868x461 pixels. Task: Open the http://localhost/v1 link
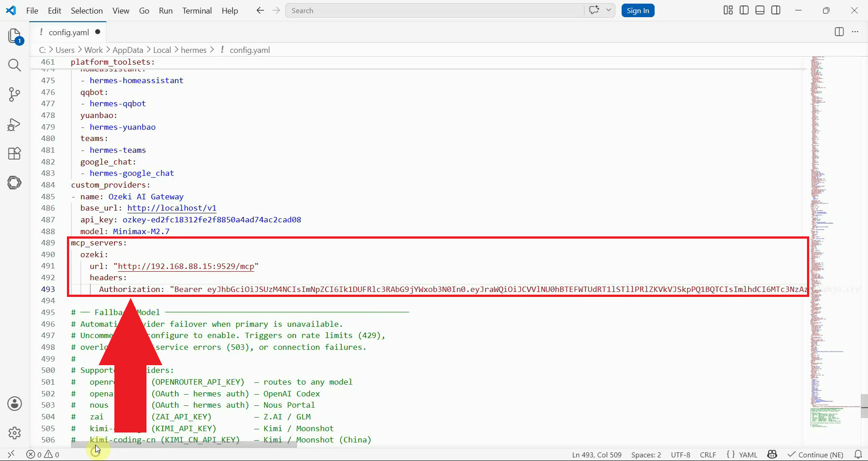coord(172,208)
